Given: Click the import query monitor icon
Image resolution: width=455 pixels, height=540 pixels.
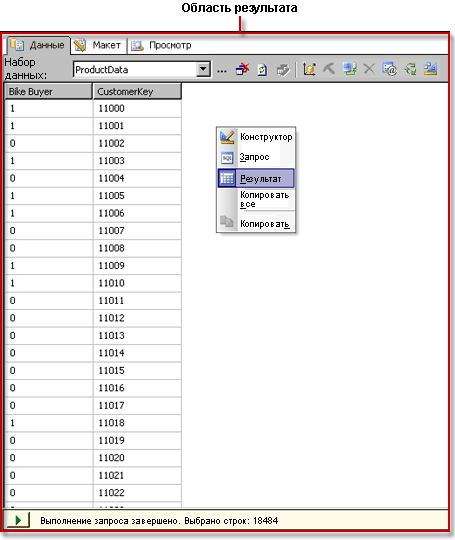Looking at the screenshot, I should 349,69.
